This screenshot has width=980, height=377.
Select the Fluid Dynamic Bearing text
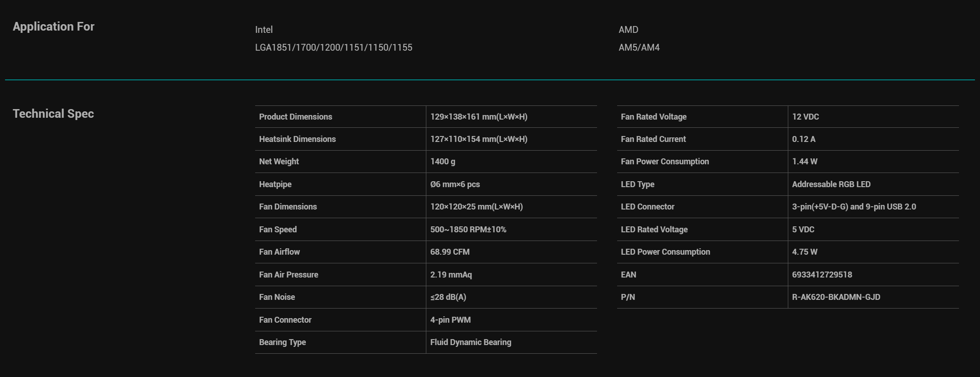pyautogui.click(x=471, y=342)
